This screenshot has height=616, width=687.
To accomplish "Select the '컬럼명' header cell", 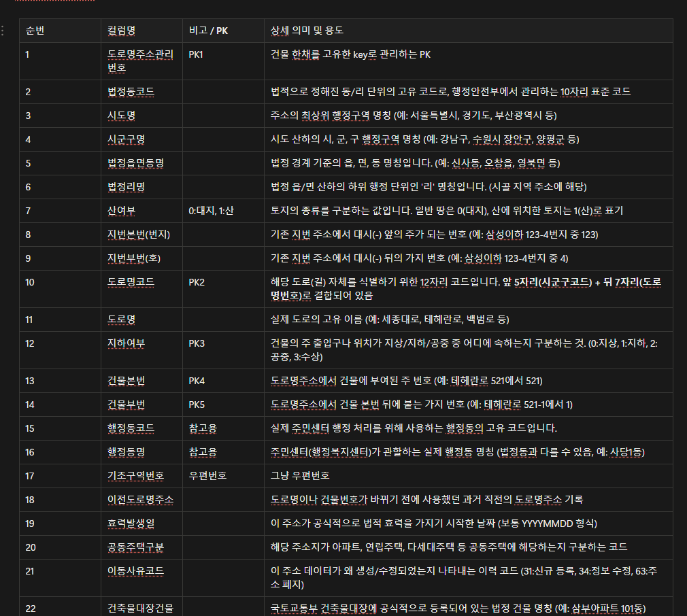I will pos(141,31).
